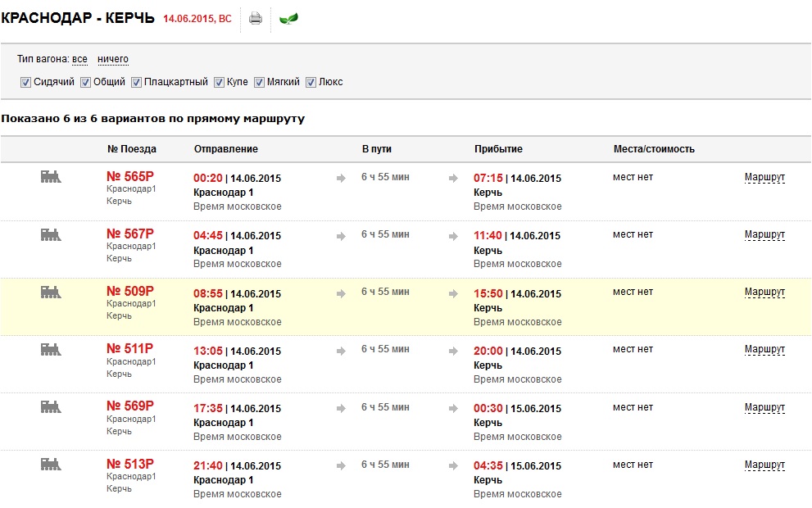This screenshot has height=508, width=812.
Task: Click the train icon for train 569Р
Action: point(51,406)
